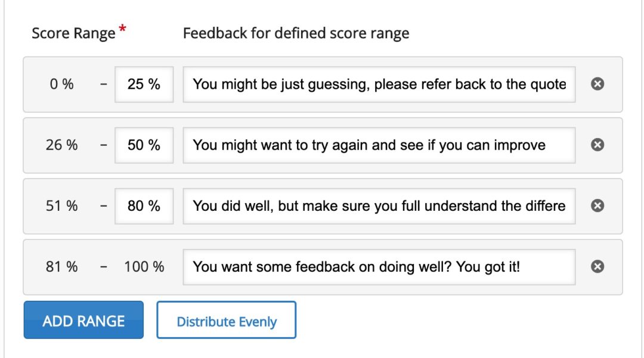Screen dimensions: 644x358
Task: Edit the feedback for scoring above 81%
Action: 379,267
